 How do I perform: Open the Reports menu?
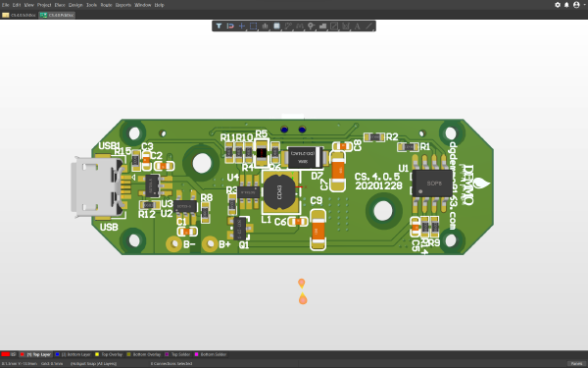point(123,5)
